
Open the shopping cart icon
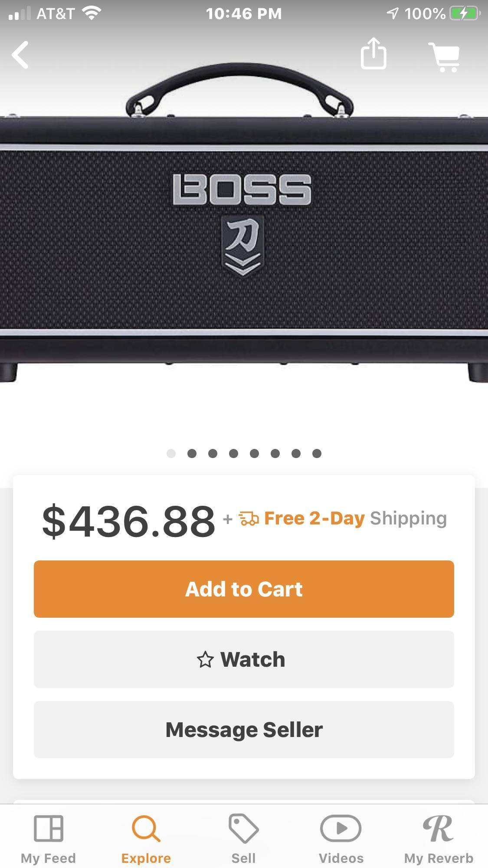click(445, 57)
